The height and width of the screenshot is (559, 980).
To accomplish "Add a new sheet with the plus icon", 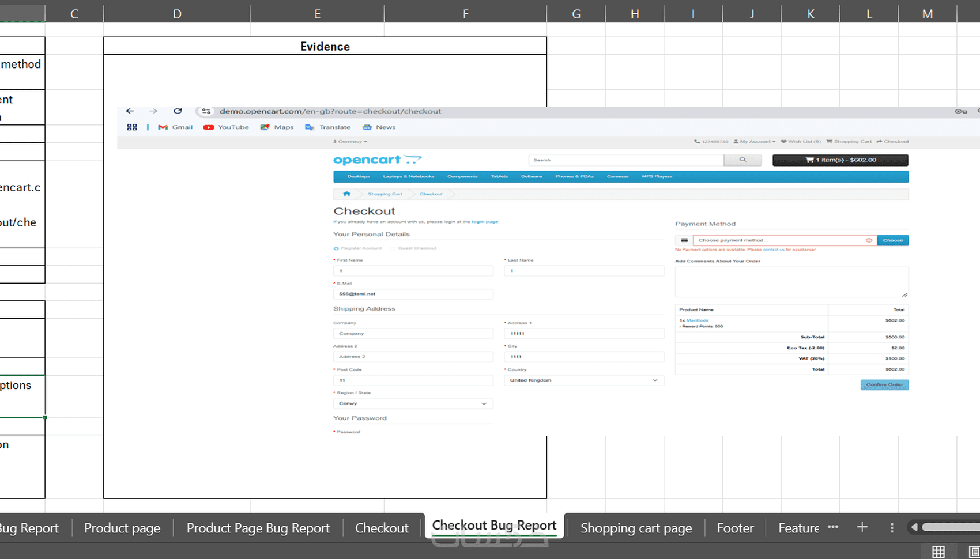I will coord(862,527).
